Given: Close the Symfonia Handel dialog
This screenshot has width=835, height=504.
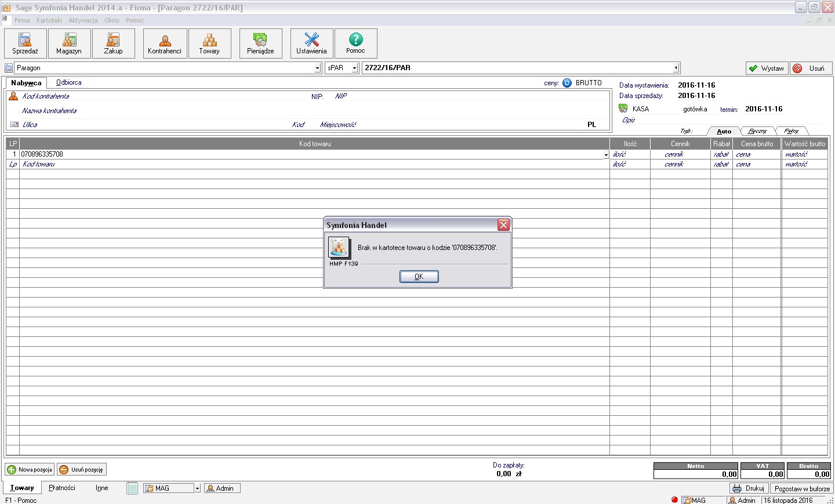Looking at the screenshot, I should (503, 224).
